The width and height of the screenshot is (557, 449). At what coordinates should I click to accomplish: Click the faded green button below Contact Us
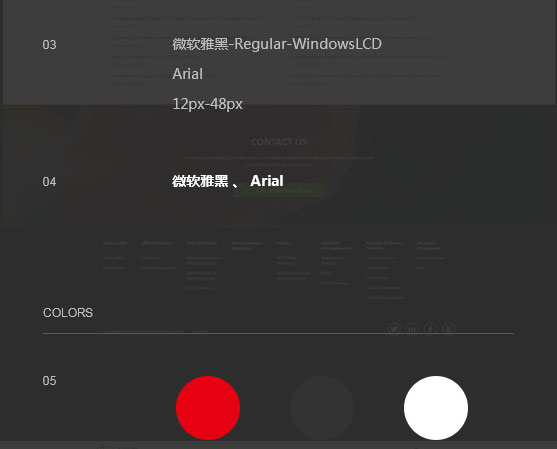point(279,190)
